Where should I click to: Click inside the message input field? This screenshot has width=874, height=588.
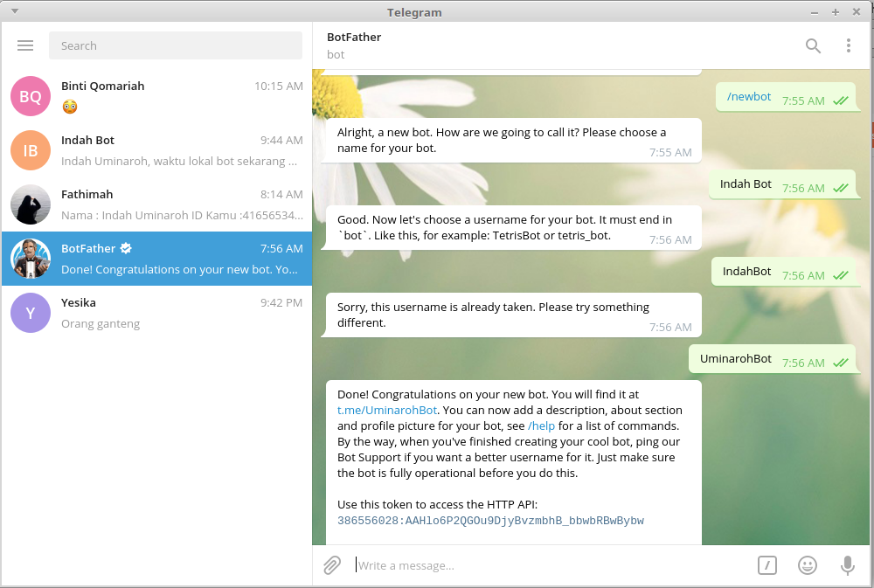click(524, 565)
